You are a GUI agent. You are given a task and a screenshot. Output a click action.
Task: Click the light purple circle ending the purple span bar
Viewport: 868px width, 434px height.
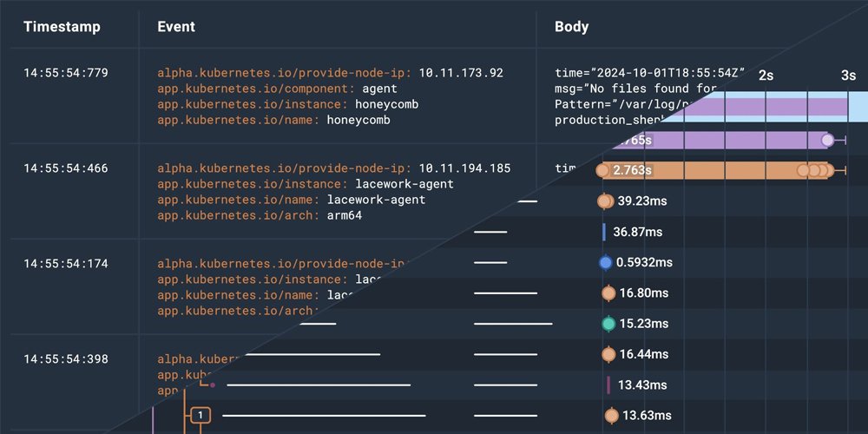click(x=827, y=140)
